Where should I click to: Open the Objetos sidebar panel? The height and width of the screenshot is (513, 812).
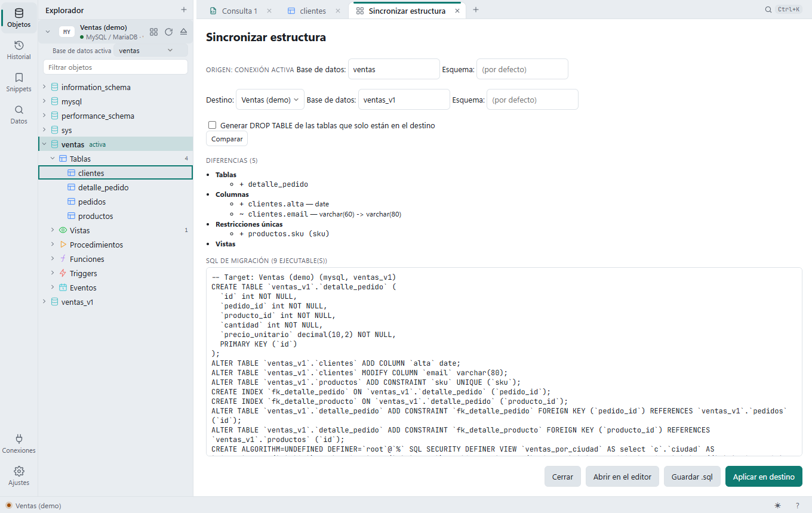(x=19, y=18)
